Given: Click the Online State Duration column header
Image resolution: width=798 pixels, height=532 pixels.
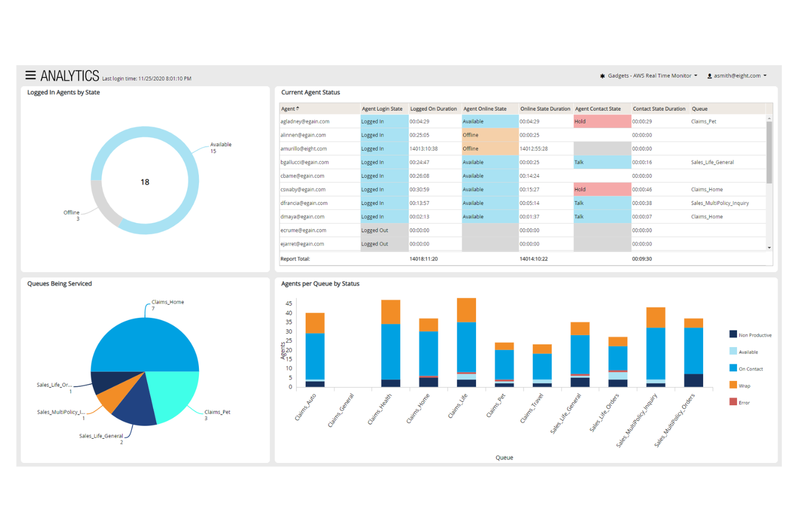Looking at the screenshot, I should click(x=545, y=109).
